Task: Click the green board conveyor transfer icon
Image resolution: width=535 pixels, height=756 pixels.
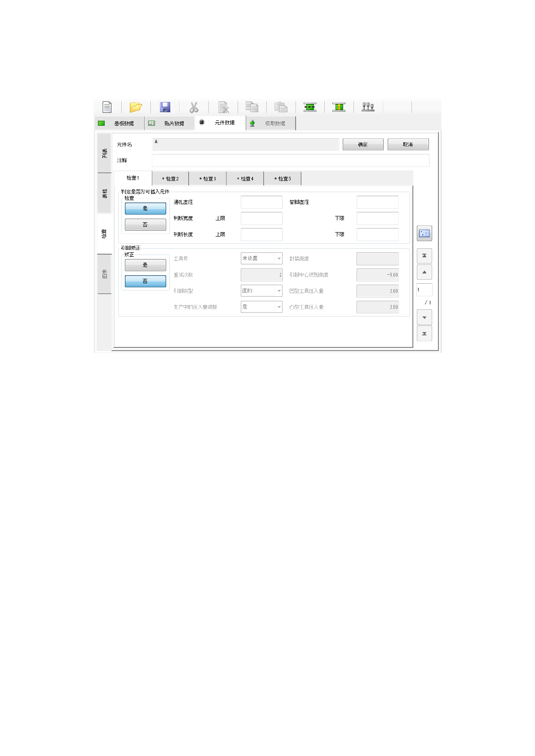Action: click(x=310, y=107)
